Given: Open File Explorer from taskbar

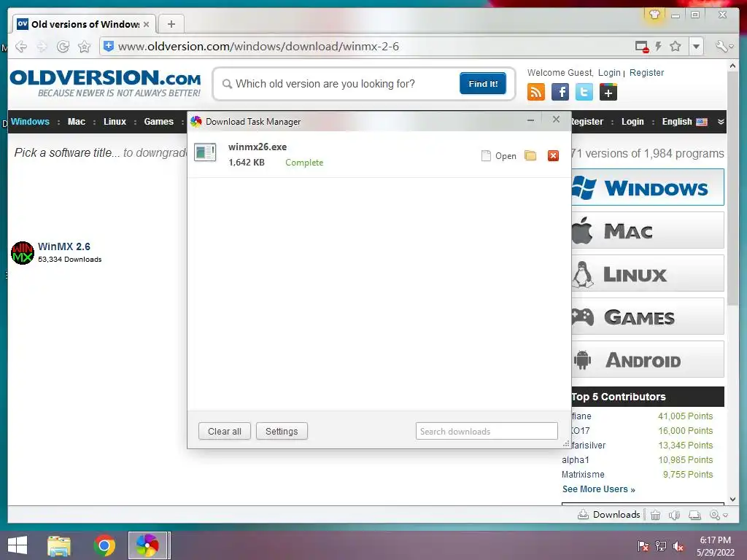Looking at the screenshot, I should (59, 545).
